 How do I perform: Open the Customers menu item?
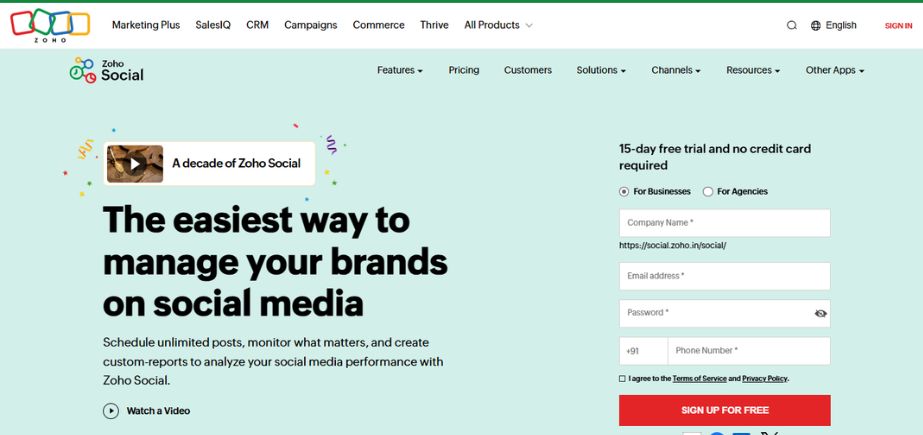528,70
